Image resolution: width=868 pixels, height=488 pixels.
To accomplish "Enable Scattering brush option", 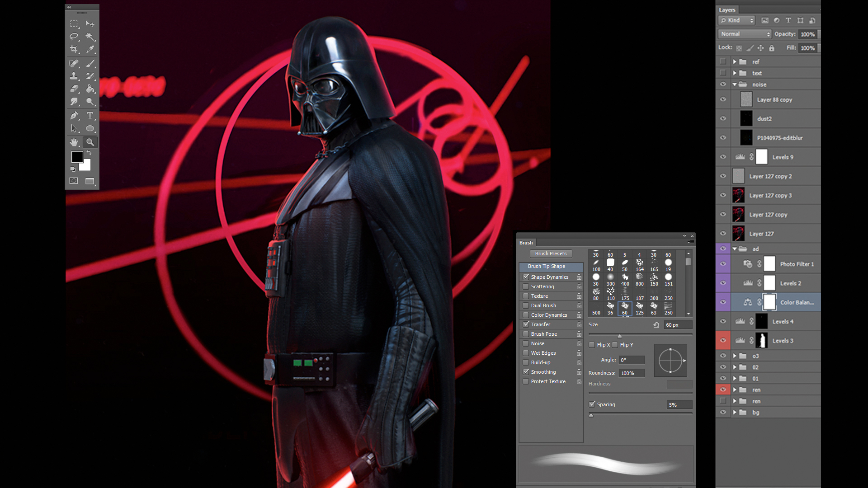I will pos(526,286).
